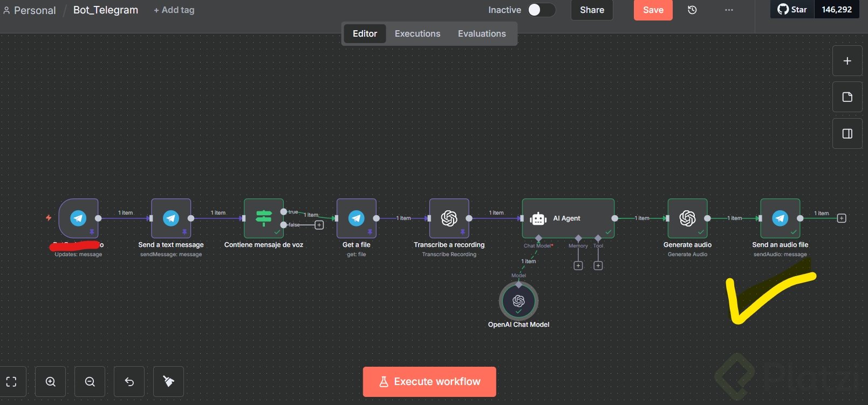This screenshot has height=405, width=868.
Task: Click the zoom out magnifier icon
Action: (x=90, y=382)
